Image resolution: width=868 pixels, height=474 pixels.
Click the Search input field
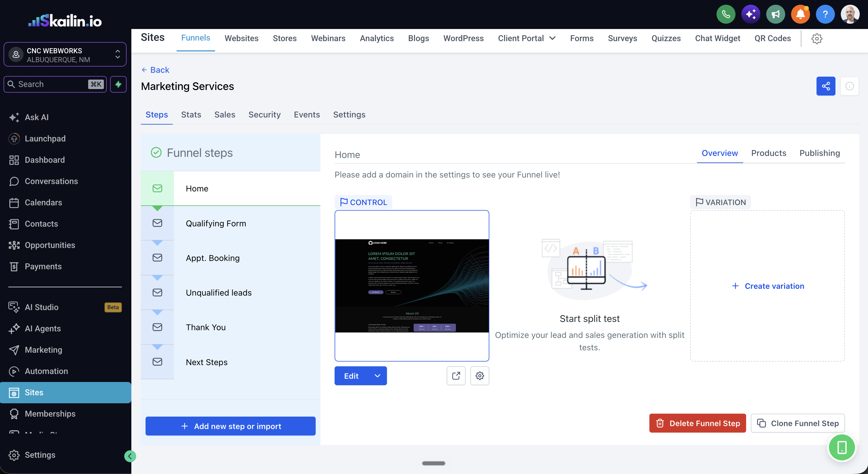(x=55, y=84)
